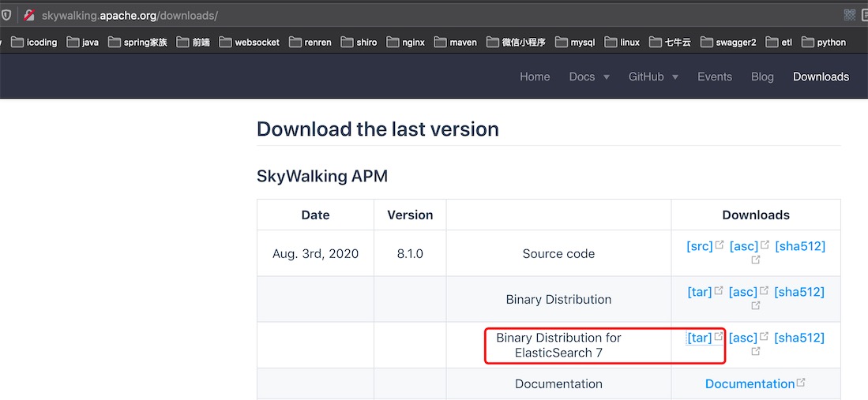Click the shield tracking protection icon
This screenshot has width=868, height=400.
pos(6,16)
